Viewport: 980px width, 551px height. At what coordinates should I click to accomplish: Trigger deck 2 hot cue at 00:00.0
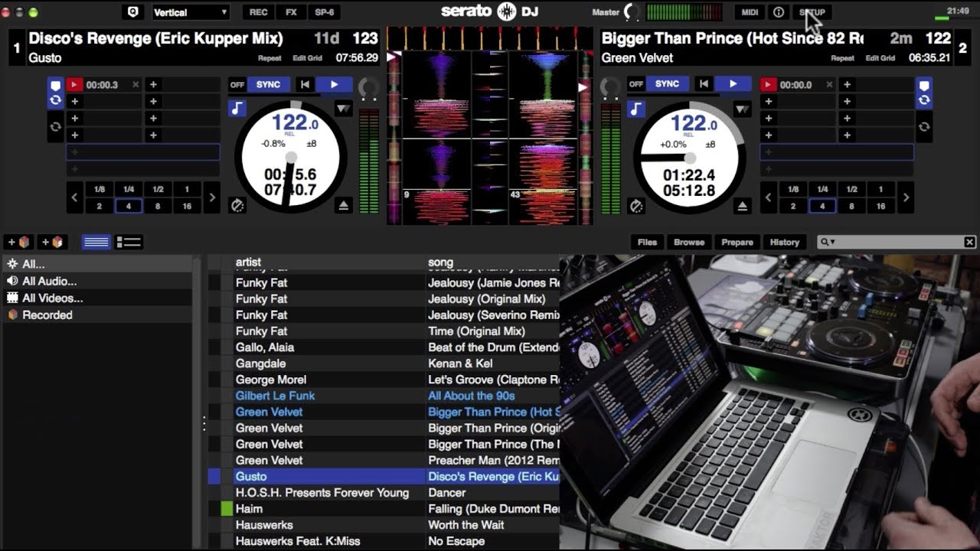[768, 85]
